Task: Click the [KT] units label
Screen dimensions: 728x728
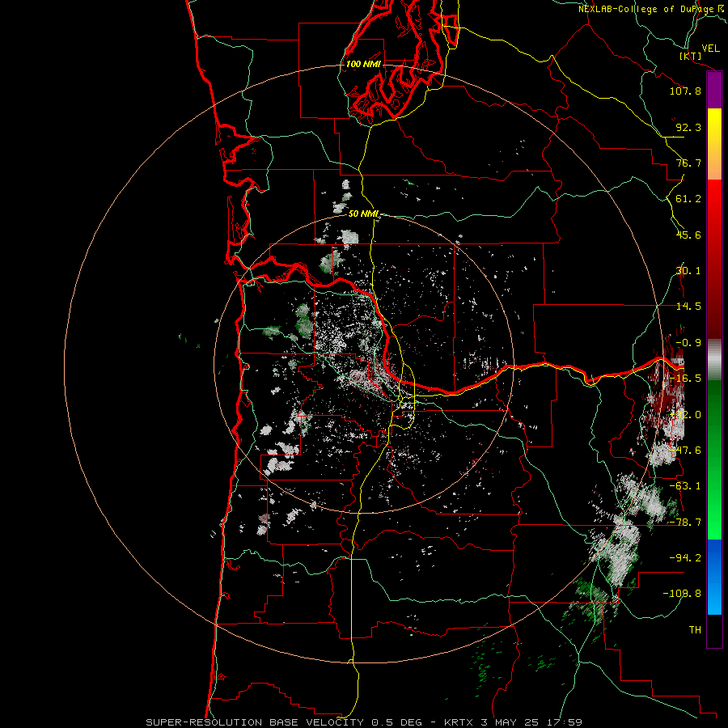Action: pos(691,56)
